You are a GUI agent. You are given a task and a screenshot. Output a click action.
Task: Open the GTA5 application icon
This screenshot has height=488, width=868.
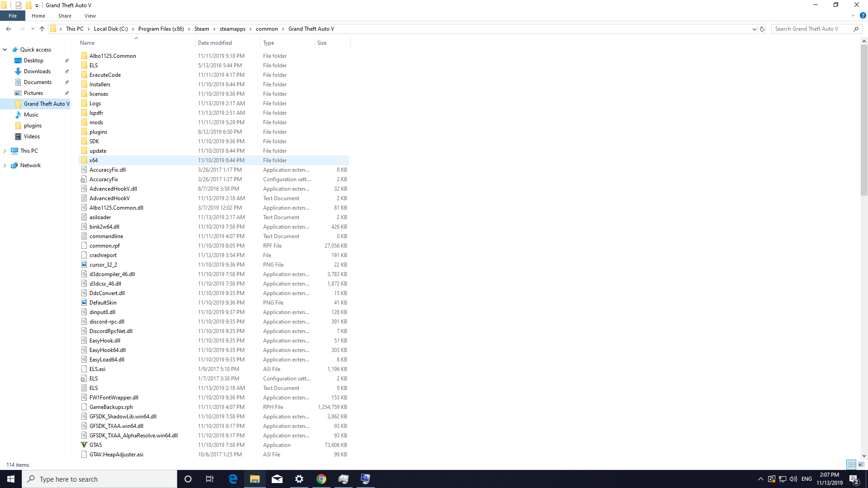84,445
